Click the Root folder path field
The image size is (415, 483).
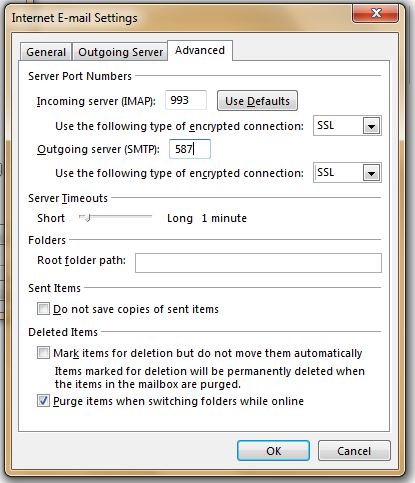(258, 263)
